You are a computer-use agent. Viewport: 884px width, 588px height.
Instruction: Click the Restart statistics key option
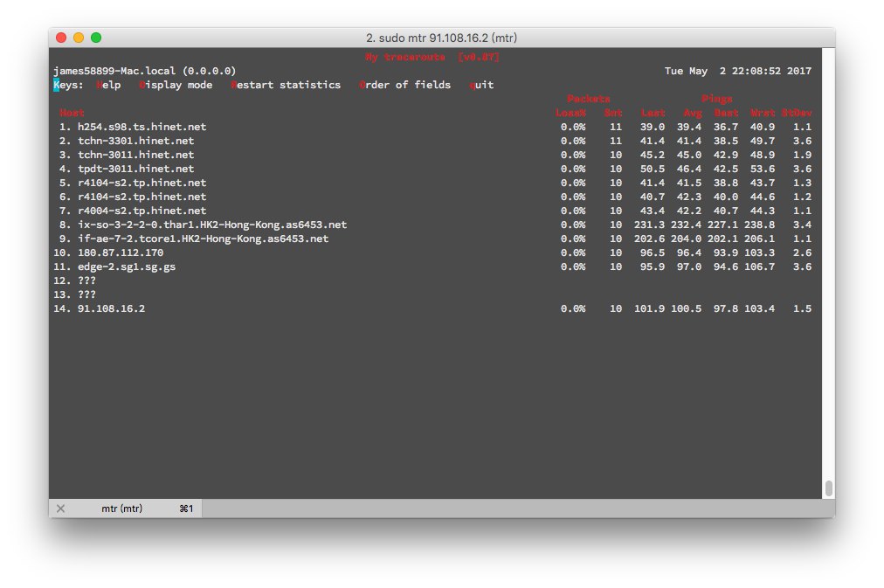click(x=286, y=85)
